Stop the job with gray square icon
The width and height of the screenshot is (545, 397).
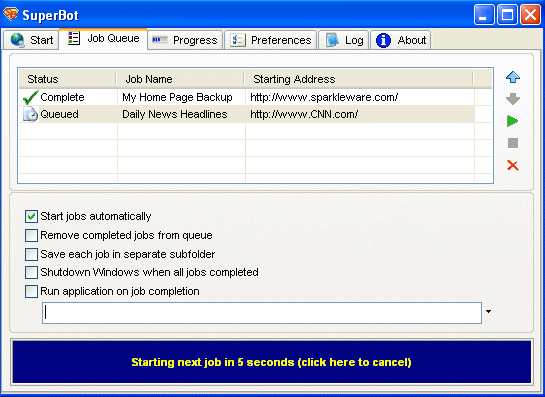(x=513, y=143)
